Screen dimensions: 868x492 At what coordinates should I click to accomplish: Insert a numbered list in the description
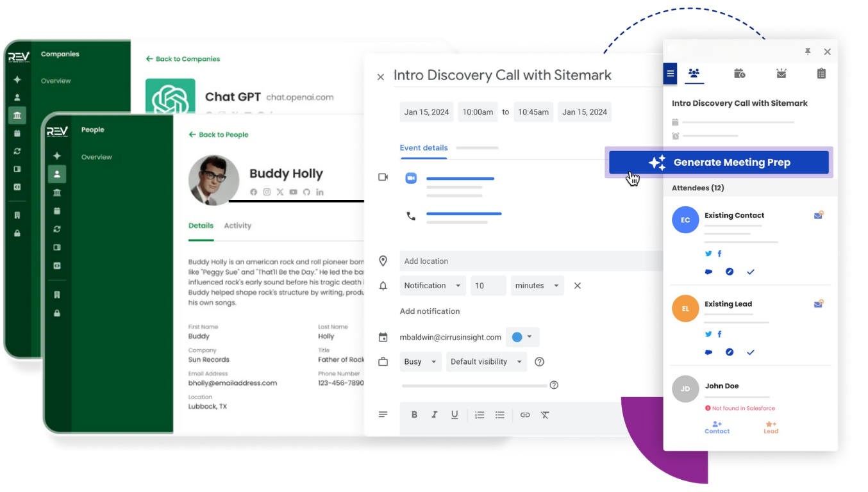480,415
